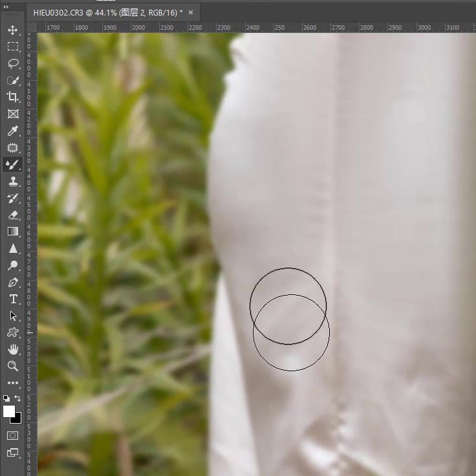
Task: Select the Move tool
Action: (12, 30)
